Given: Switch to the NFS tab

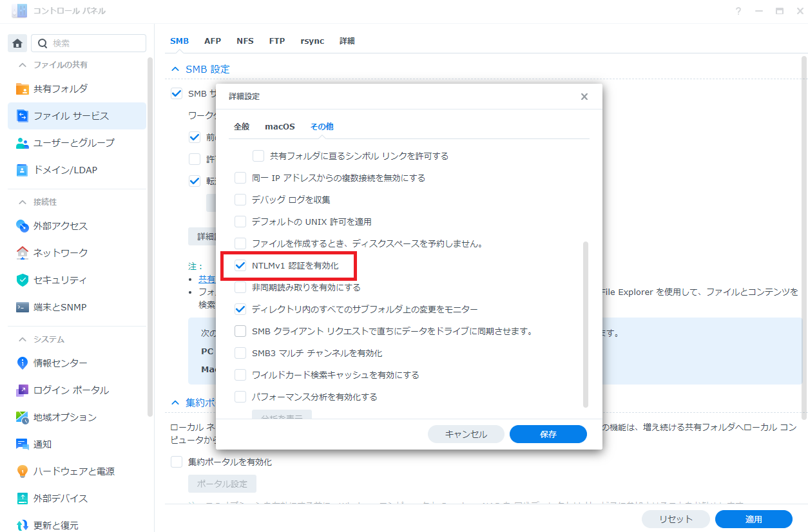Looking at the screenshot, I should click(x=245, y=41).
